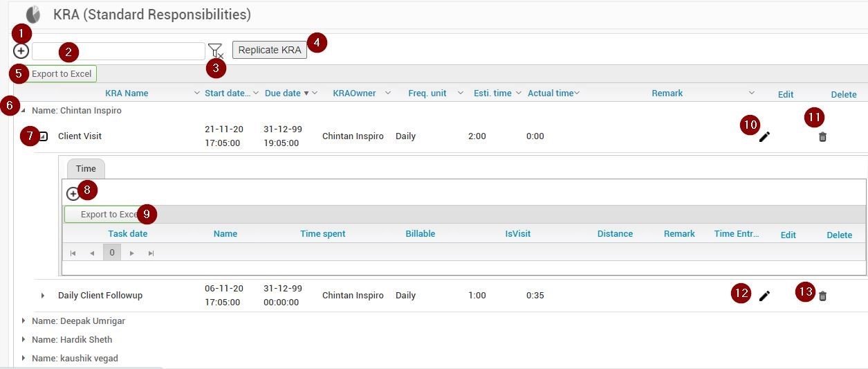
Task: Select the Time tab
Action: pyautogui.click(x=86, y=169)
